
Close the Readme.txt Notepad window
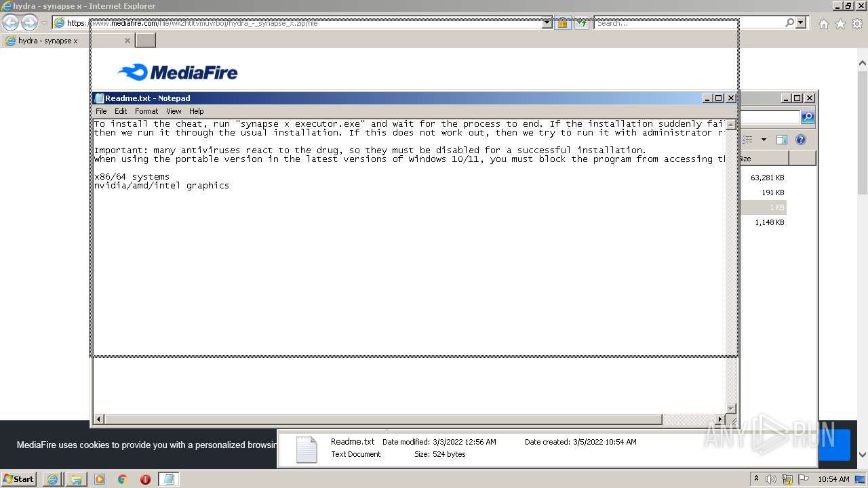[731, 98]
